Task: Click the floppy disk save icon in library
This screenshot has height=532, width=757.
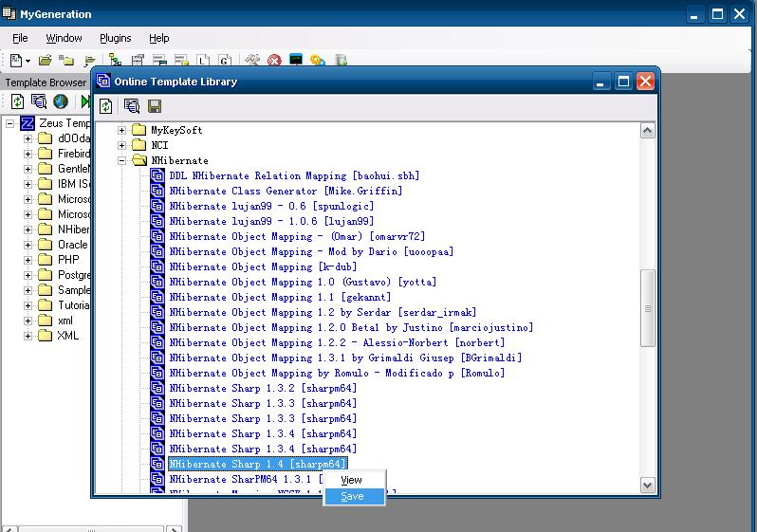Action: (155, 105)
